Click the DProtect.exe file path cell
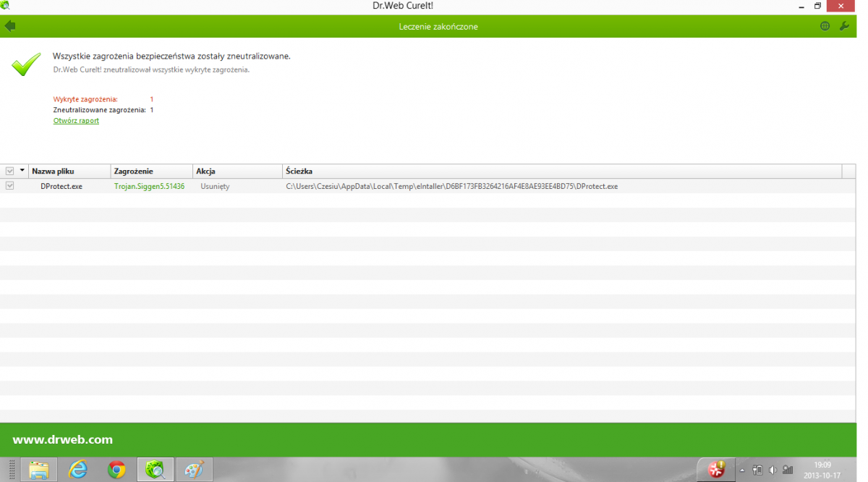 pos(452,187)
